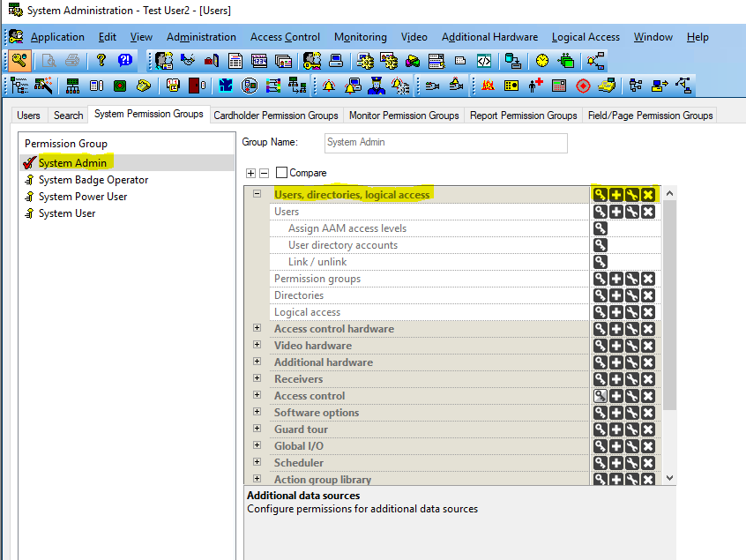This screenshot has height=560, width=746.
Task: Click the two people with key icon
Action: [x=312, y=61]
